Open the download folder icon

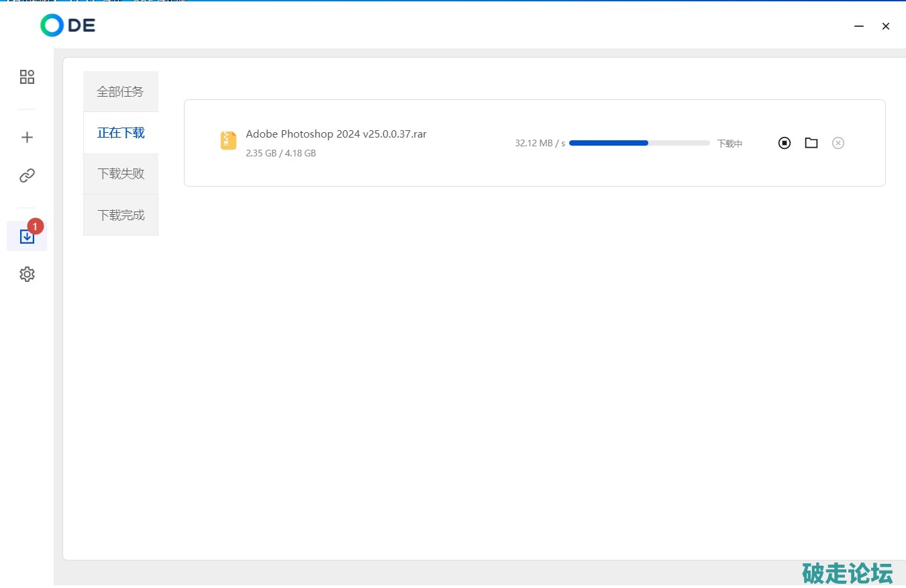tap(811, 143)
